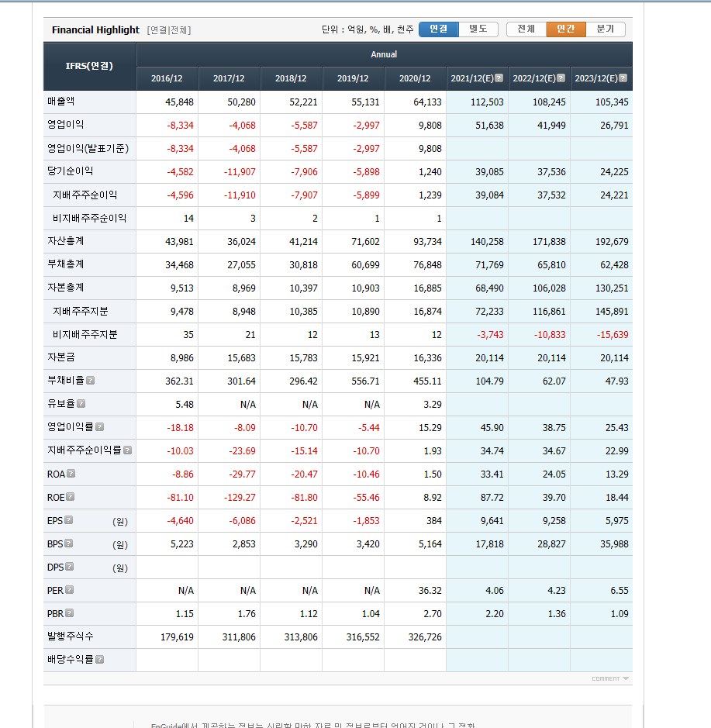Click estimate info icon on 2021/12(E) header
Image resolution: width=711 pixels, height=728 pixels.
click(x=499, y=78)
